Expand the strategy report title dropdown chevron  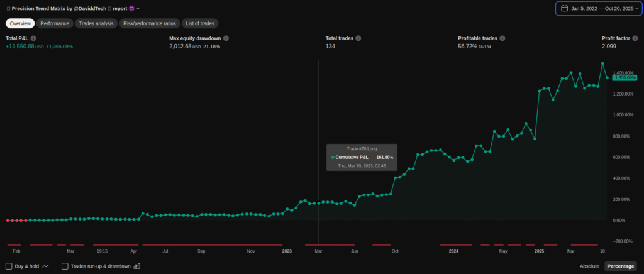coord(138,9)
